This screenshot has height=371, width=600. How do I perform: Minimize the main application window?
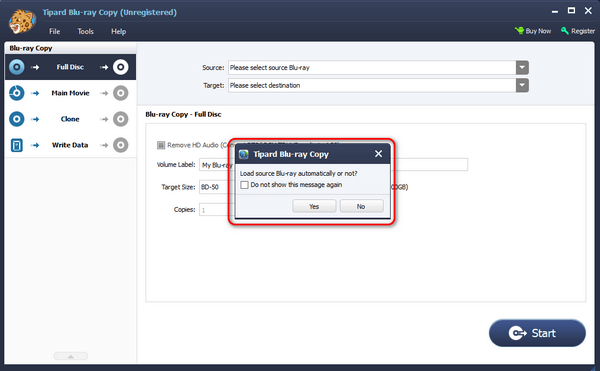click(555, 11)
